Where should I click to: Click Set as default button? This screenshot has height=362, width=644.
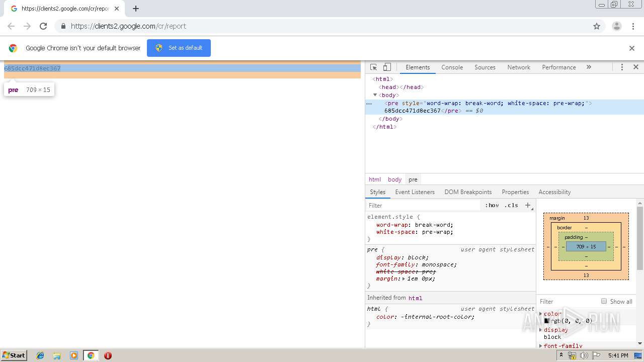click(179, 48)
